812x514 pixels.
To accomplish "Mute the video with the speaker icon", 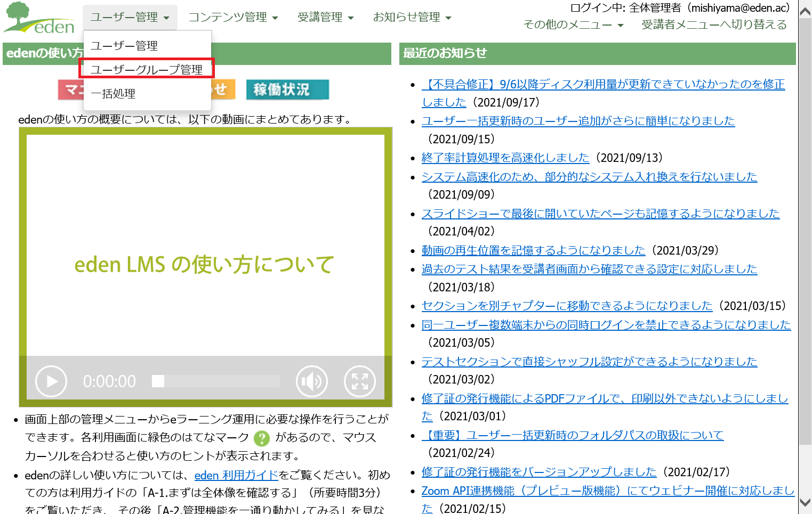I will tap(312, 381).
